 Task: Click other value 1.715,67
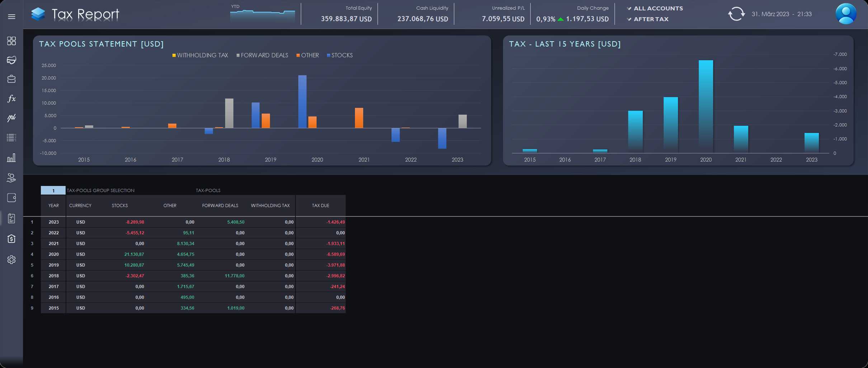(185, 287)
